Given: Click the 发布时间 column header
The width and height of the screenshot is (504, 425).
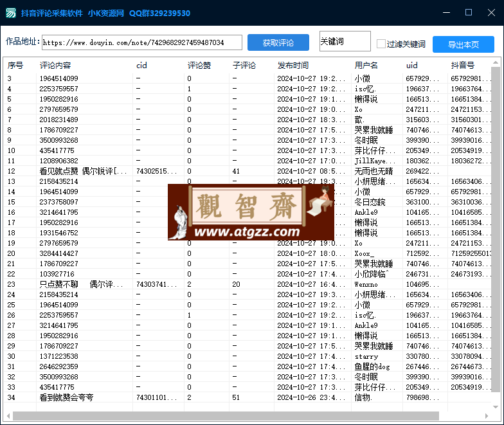Looking at the screenshot, I should [x=293, y=66].
